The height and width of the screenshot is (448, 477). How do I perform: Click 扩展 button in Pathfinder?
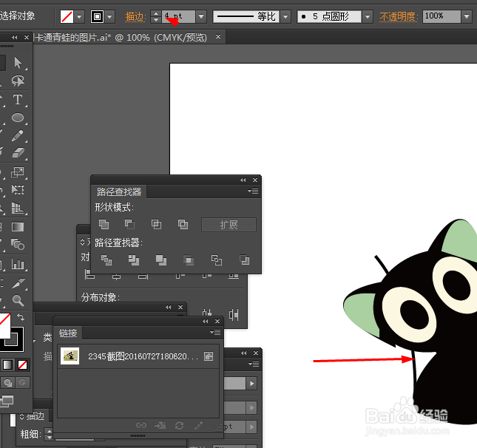[229, 225]
